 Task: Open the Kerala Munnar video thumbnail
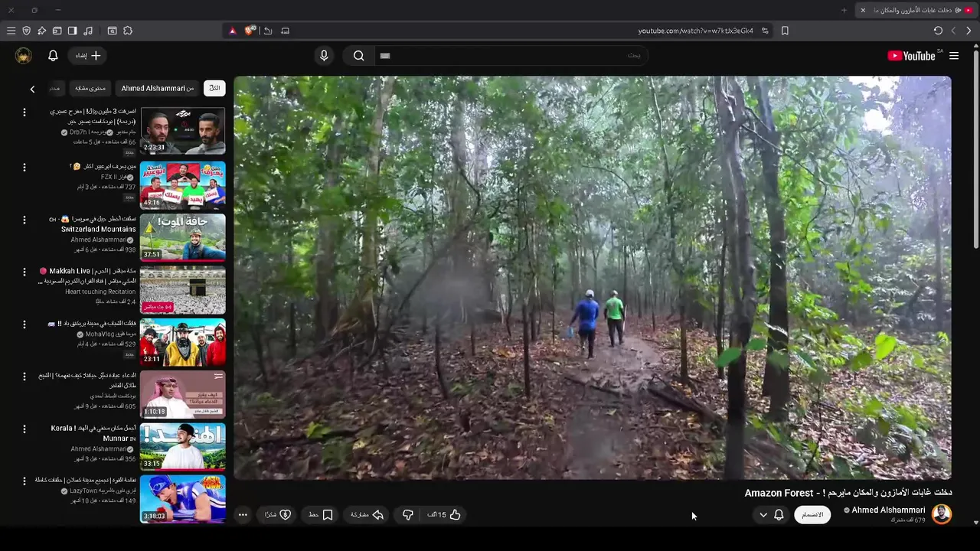coord(183,447)
